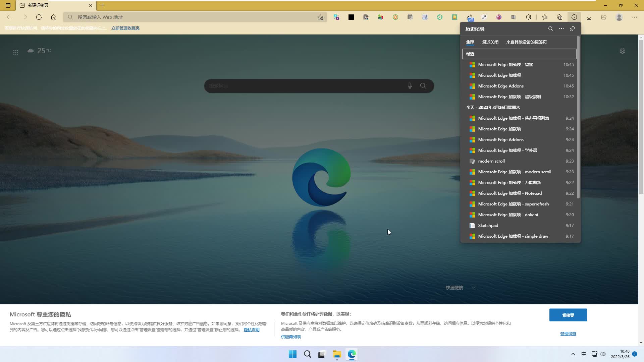This screenshot has width=644, height=362.
Task: Add this page to favorites via star icon
Action: pyautogui.click(x=320, y=17)
